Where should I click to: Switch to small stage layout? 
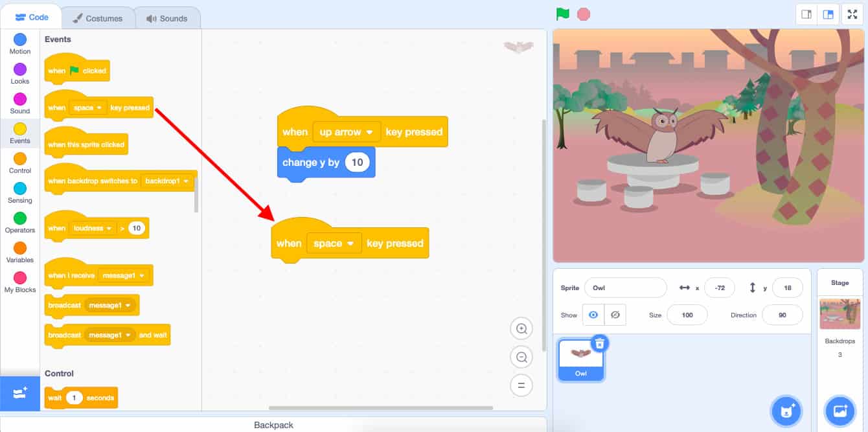click(806, 14)
